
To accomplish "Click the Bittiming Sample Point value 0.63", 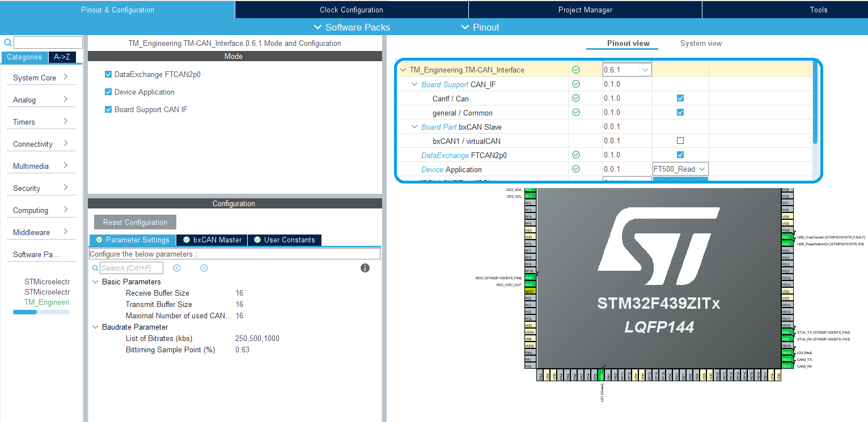I will [242, 349].
